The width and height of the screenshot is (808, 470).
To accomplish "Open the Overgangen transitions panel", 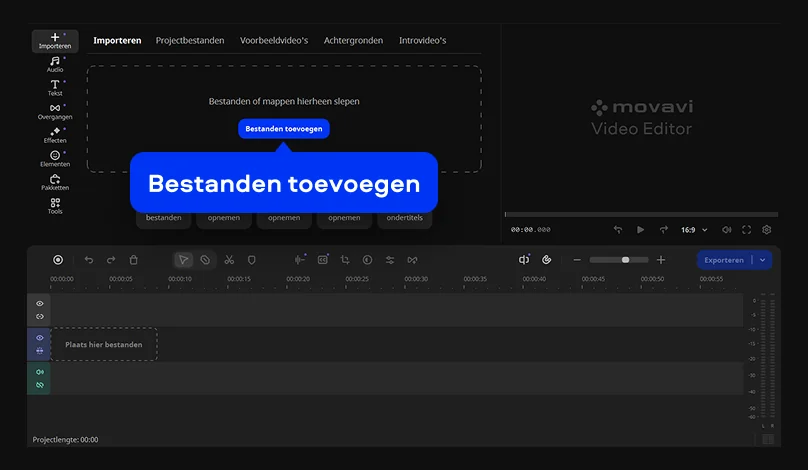I will 55,111.
